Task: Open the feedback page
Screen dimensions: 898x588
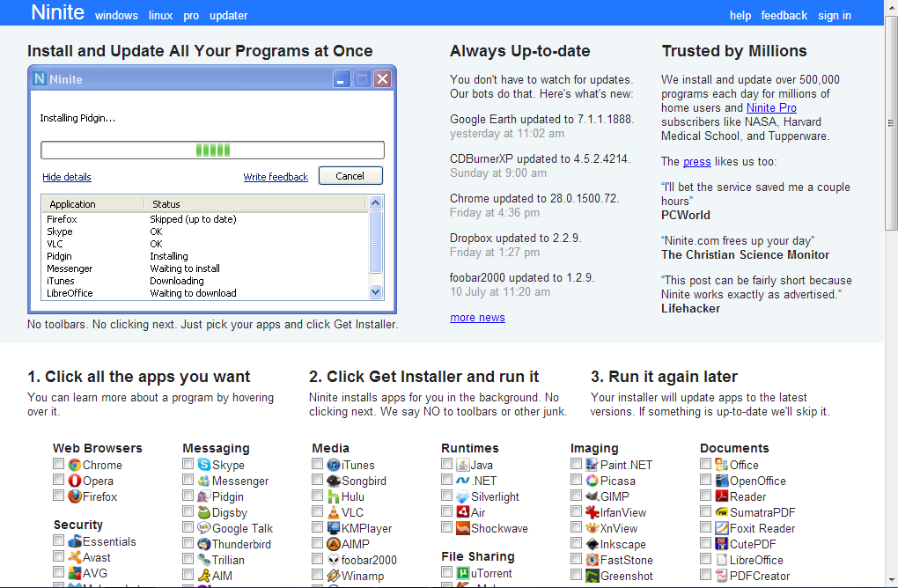Action: (x=784, y=16)
